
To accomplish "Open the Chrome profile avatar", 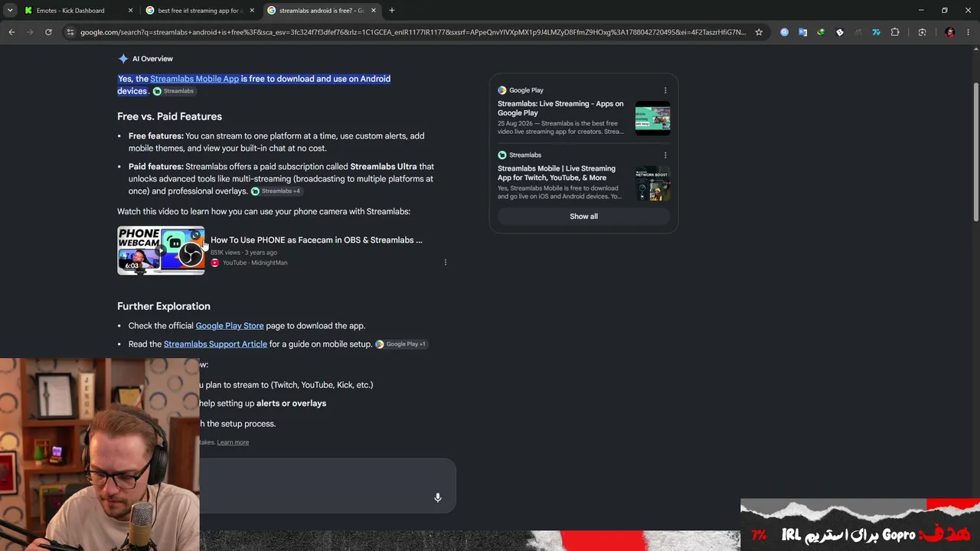I will point(950,32).
